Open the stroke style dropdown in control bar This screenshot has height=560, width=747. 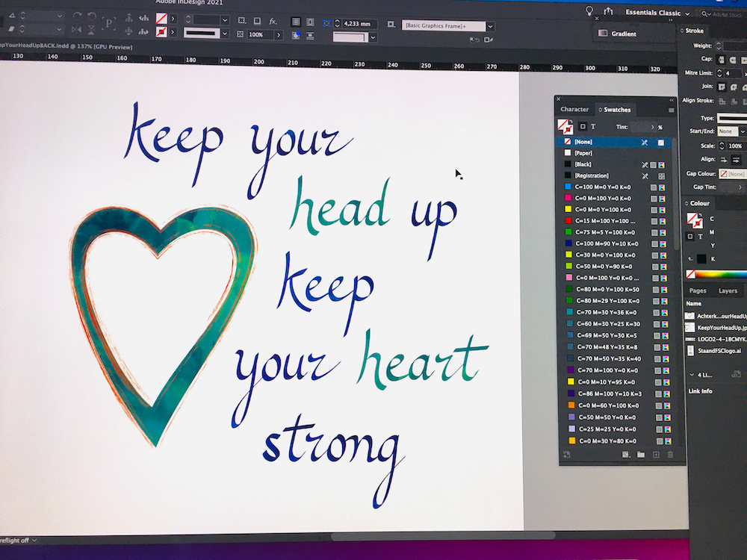pyautogui.click(x=225, y=34)
